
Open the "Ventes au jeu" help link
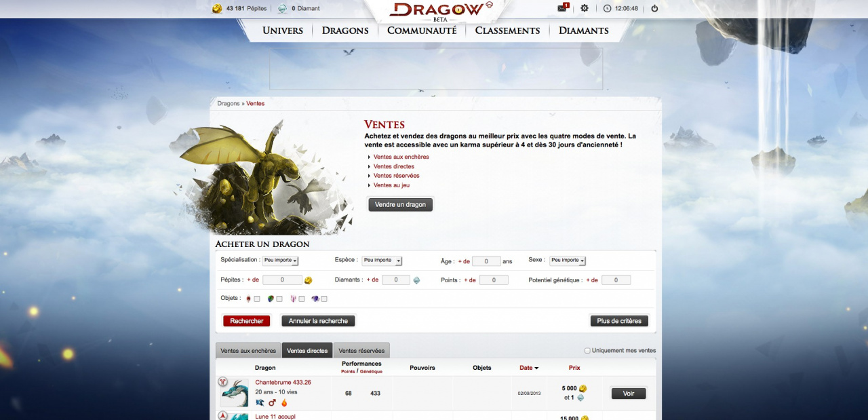[391, 185]
